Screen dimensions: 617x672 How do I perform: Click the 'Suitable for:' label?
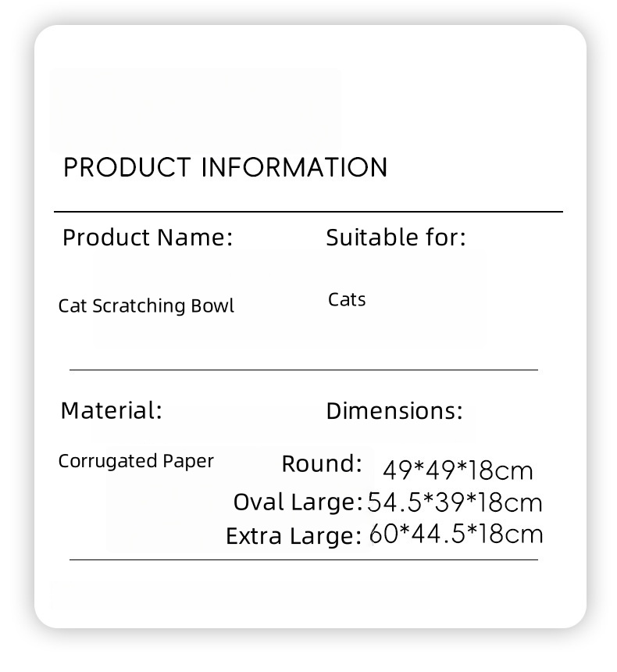click(395, 237)
